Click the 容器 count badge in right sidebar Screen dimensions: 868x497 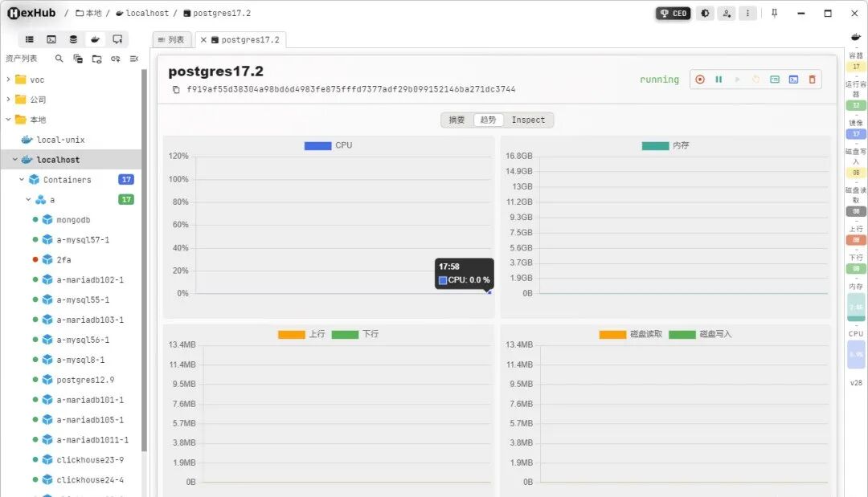(x=856, y=67)
